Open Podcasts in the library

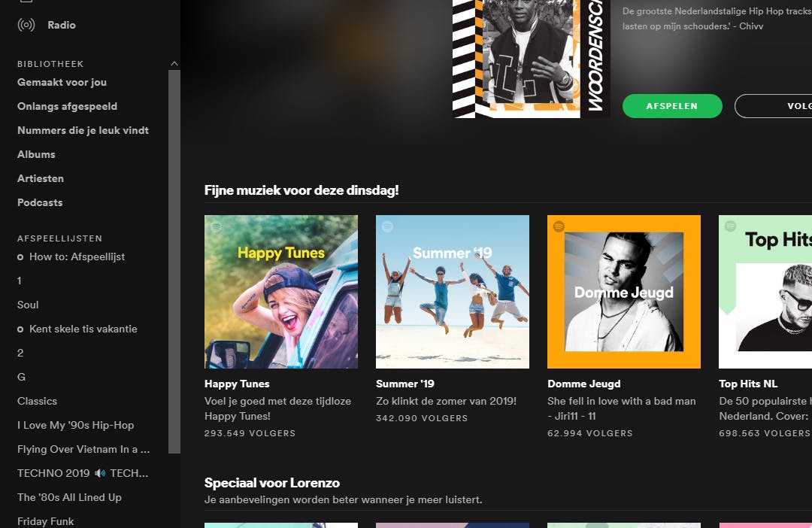(x=40, y=202)
